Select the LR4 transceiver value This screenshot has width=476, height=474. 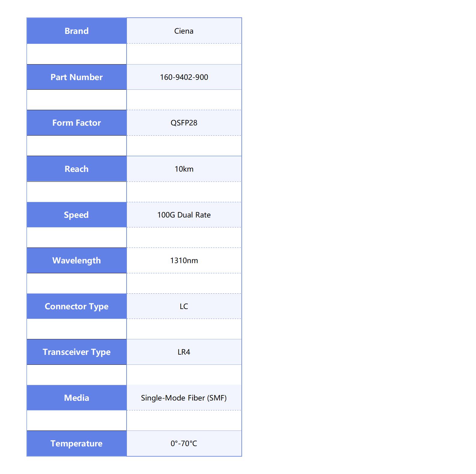click(184, 352)
